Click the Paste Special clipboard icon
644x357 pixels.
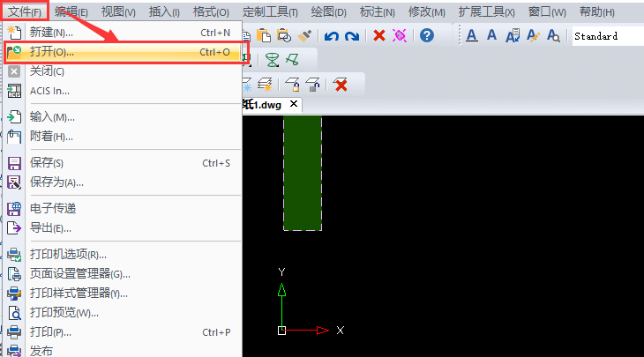(284, 35)
